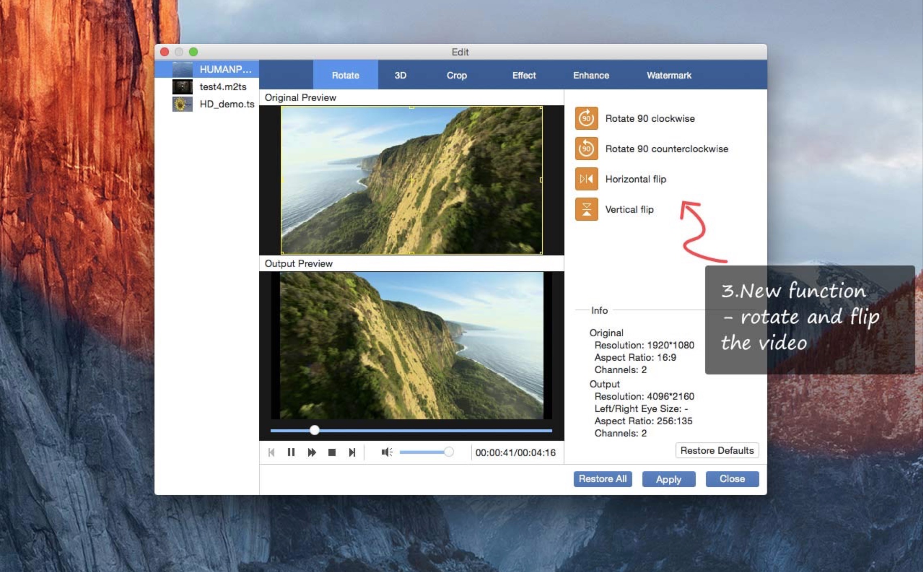The width and height of the screenshot is (924, 572).
Task: Click the Apply button
Action: (668, 479)
